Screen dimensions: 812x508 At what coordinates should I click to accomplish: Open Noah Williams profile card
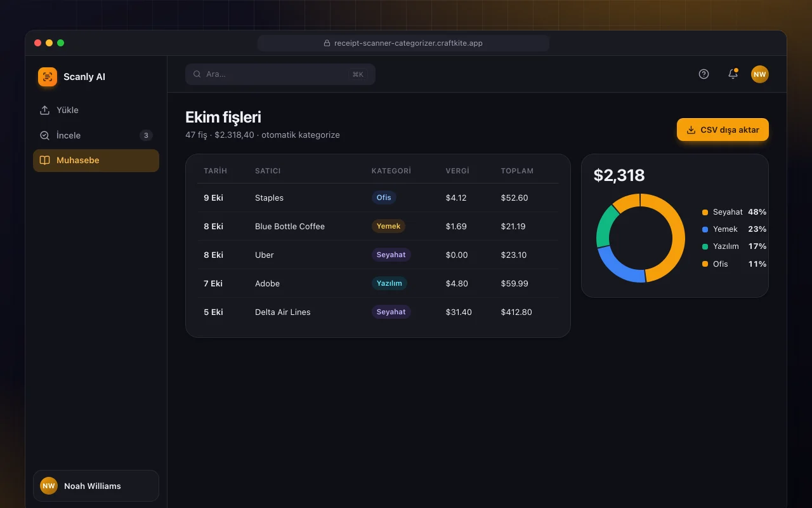(96, 486)
